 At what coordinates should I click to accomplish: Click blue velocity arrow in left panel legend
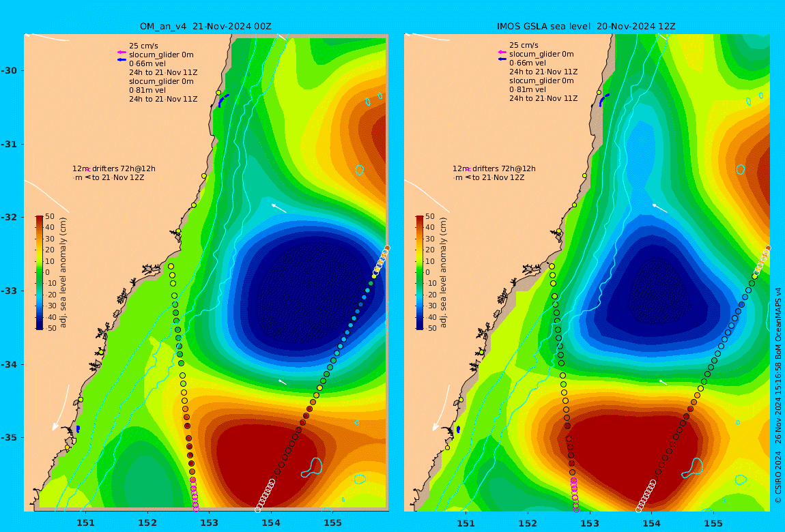[x=121, y=60]
